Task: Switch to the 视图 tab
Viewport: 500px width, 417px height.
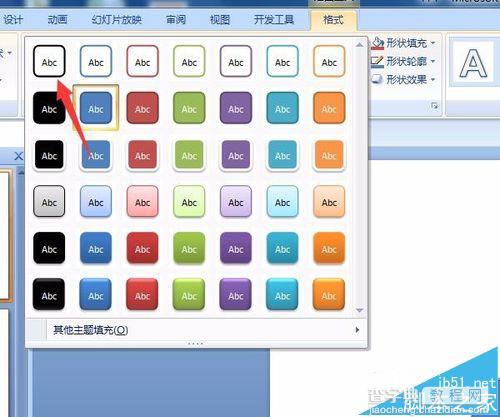Action: point(220,20)
